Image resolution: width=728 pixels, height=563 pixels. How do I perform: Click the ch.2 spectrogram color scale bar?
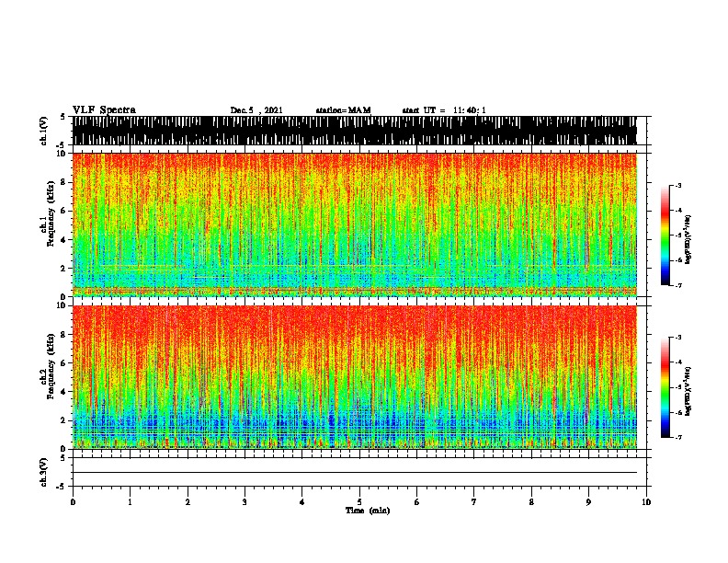pos(665,387)
